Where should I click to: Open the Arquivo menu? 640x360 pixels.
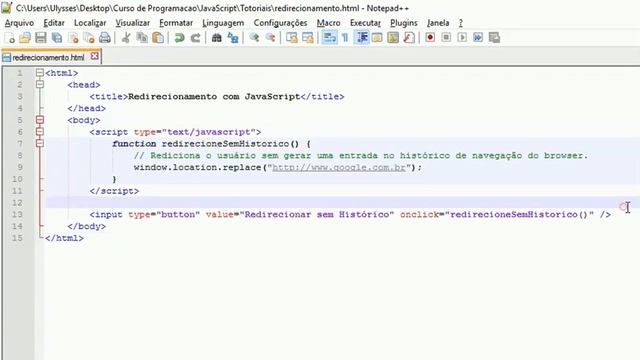[x=19, y=23]
